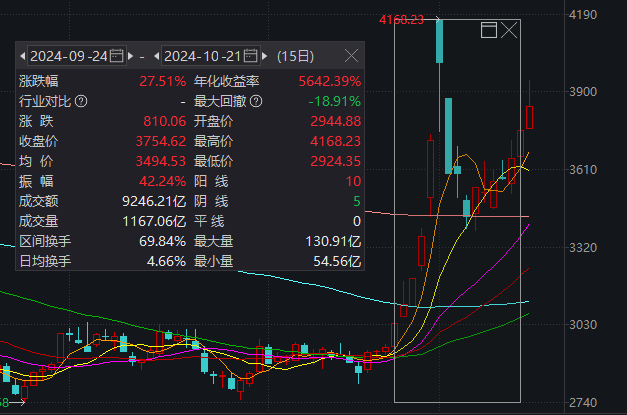Select the 1167.06亿 volume value

(x=154, y=221)
